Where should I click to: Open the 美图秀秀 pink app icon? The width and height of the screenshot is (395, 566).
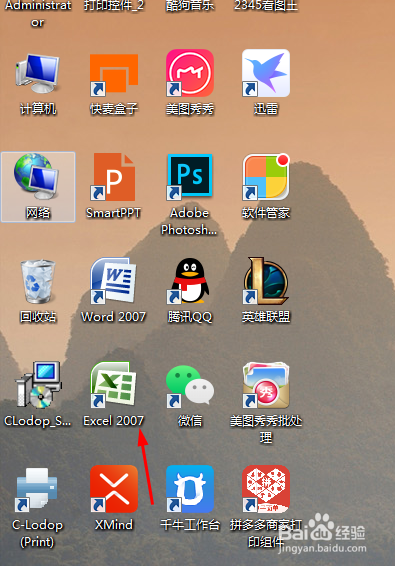coord(190,73)
